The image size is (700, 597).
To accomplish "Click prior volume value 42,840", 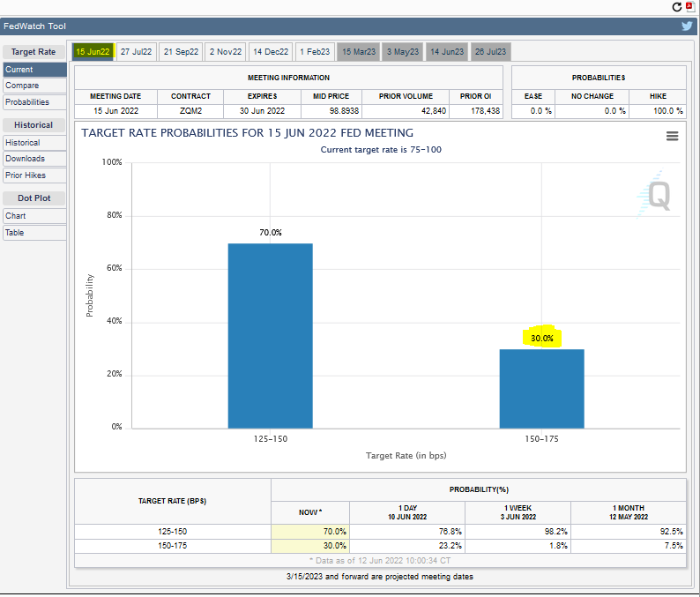I will point(406,111).
